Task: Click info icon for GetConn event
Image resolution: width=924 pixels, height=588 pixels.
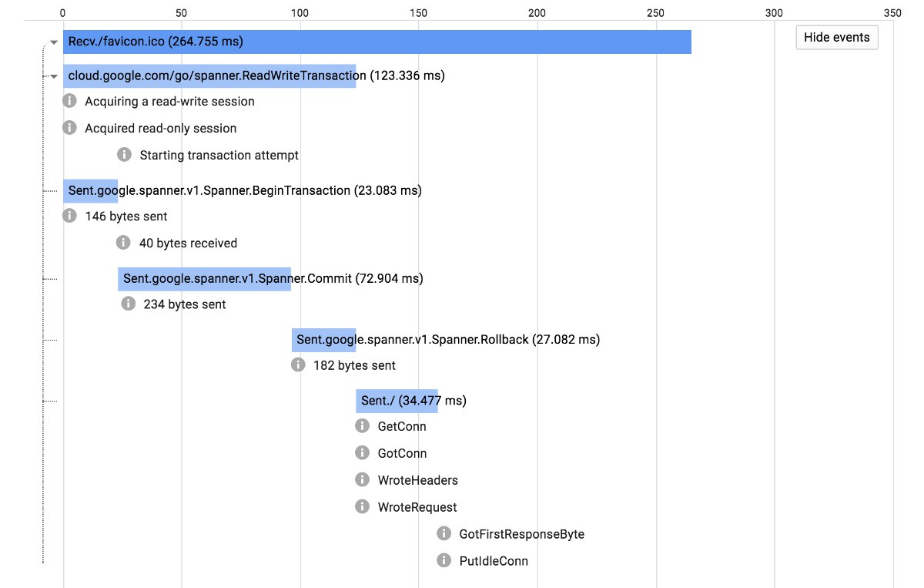Action: 362,426
